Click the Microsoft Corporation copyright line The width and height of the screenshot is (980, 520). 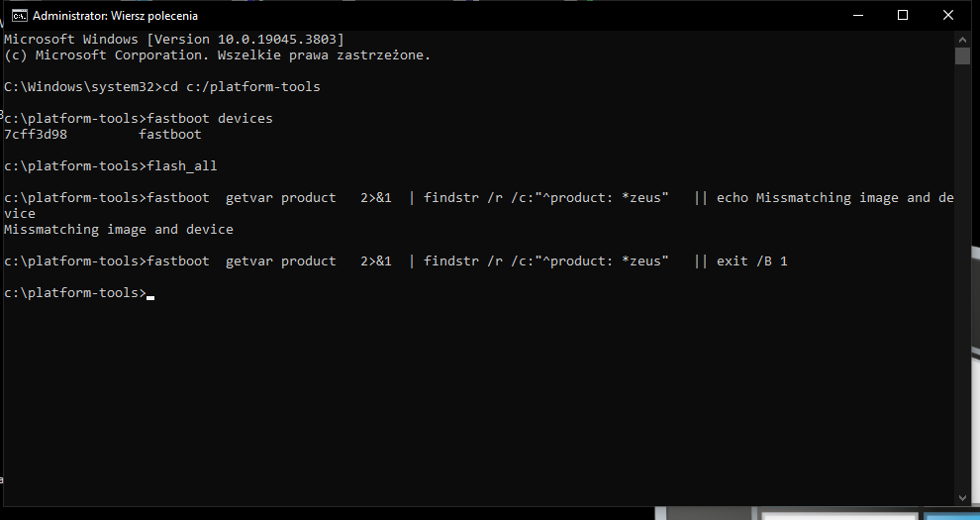(x=218, y=55)
